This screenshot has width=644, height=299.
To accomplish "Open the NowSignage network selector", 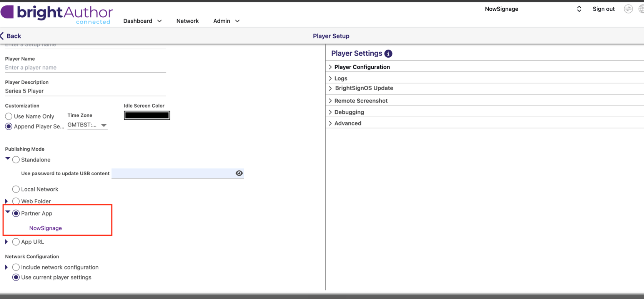I will tap(533, 9).
